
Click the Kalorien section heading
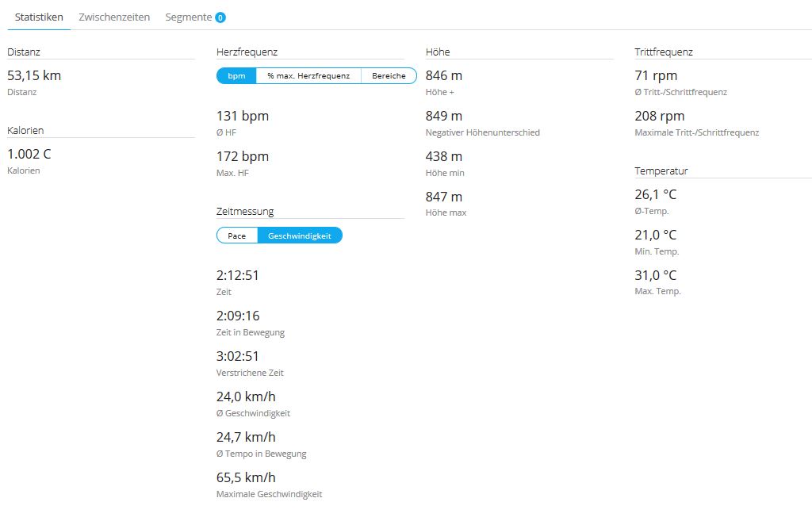[x=25, y=131]
